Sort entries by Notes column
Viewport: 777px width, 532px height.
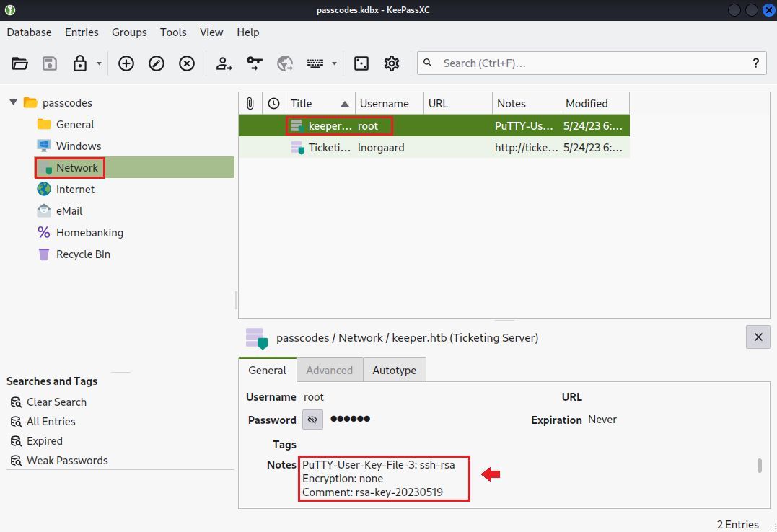tap(526, 104)
